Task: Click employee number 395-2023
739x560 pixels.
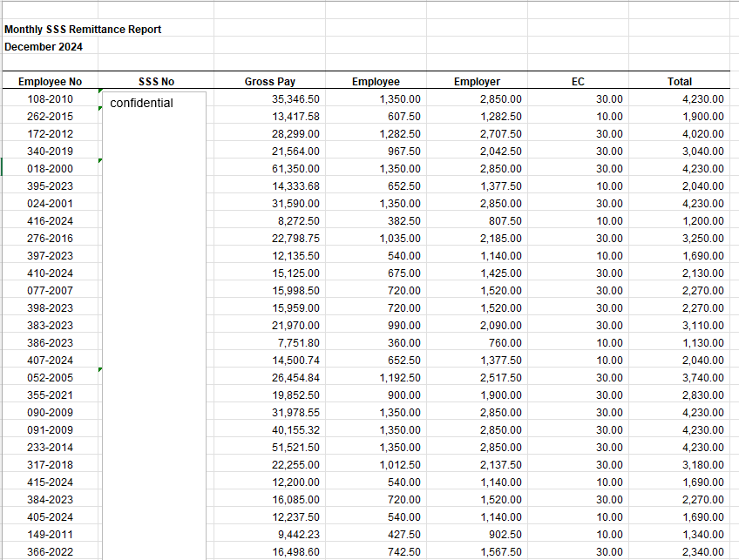Action: coord(50,186)
